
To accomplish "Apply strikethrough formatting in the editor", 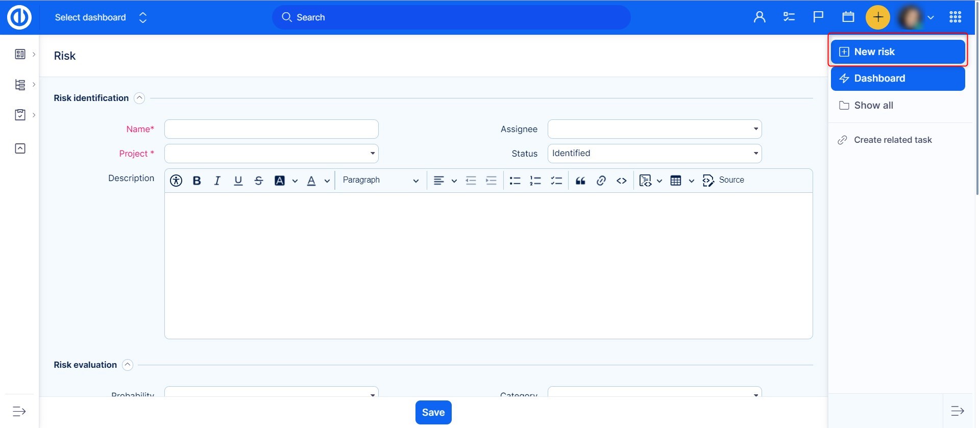I will pyautogui.click(x=259, y=181).
